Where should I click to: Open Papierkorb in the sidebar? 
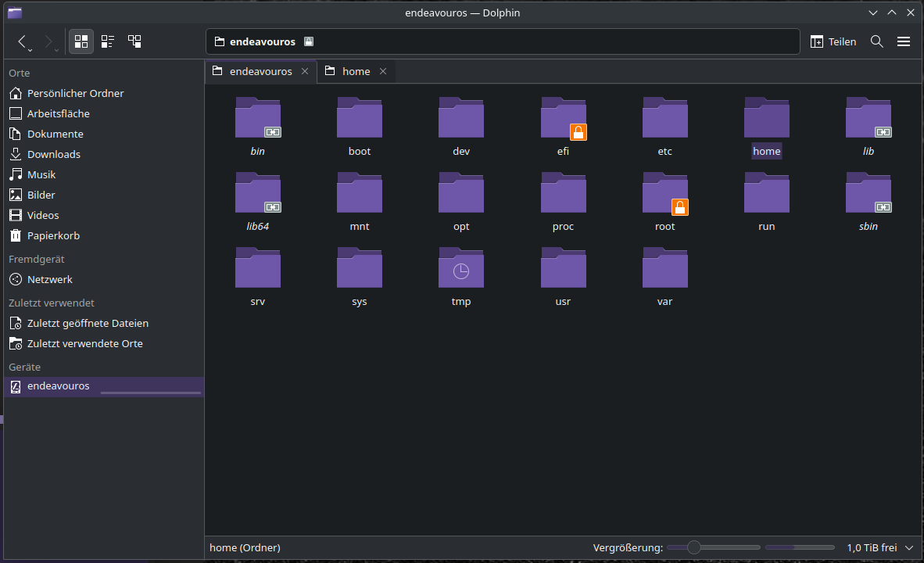coord(53,235)
